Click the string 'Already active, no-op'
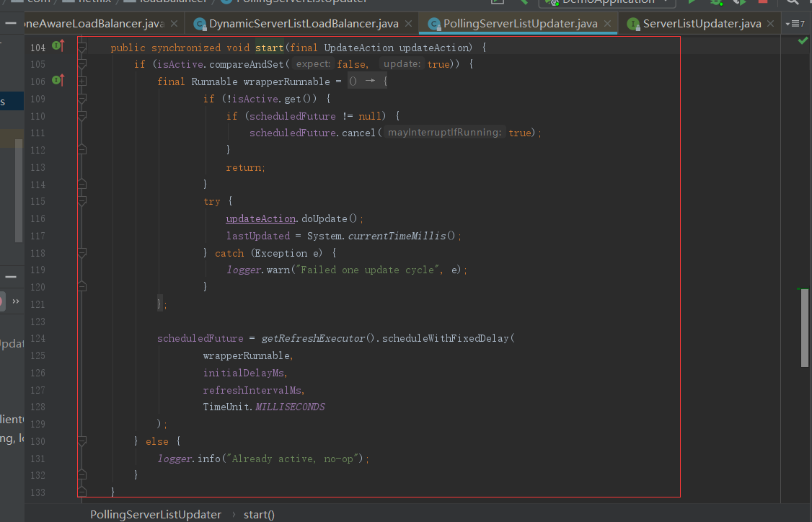This screenshot has width=812, height=522. 293,459
